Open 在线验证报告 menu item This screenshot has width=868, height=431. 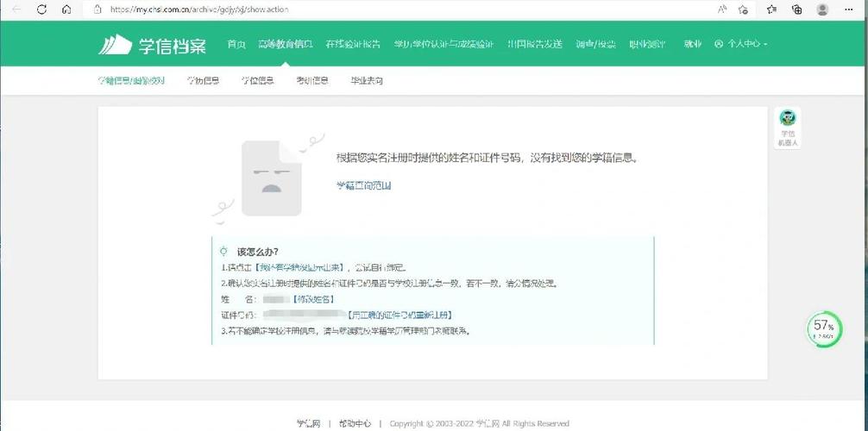(x=353, y=44)
